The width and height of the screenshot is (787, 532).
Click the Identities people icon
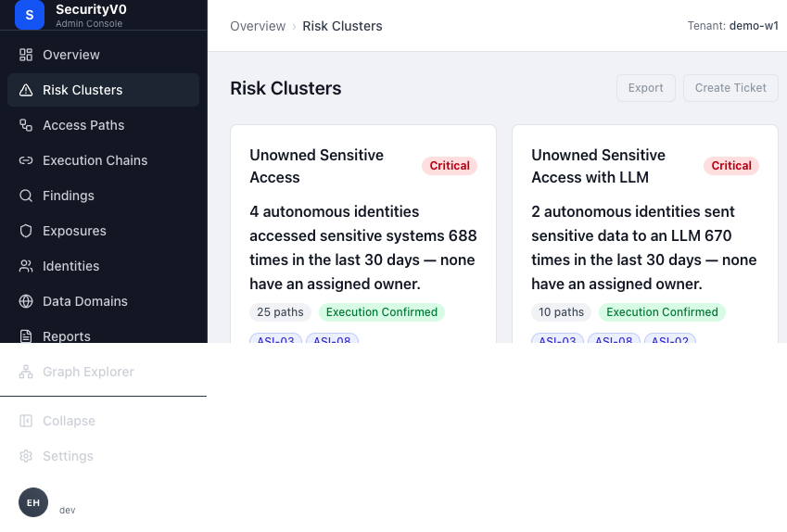26,266
